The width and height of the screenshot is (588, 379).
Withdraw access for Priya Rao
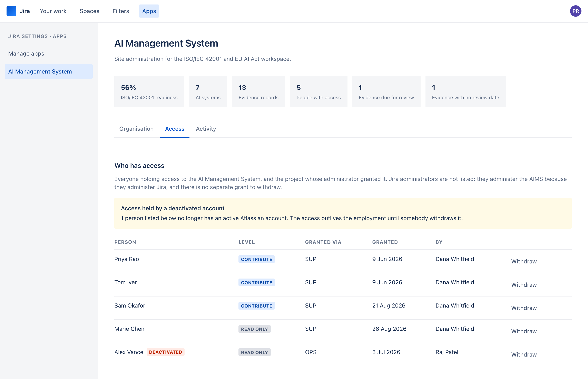[x=524, y=261]
